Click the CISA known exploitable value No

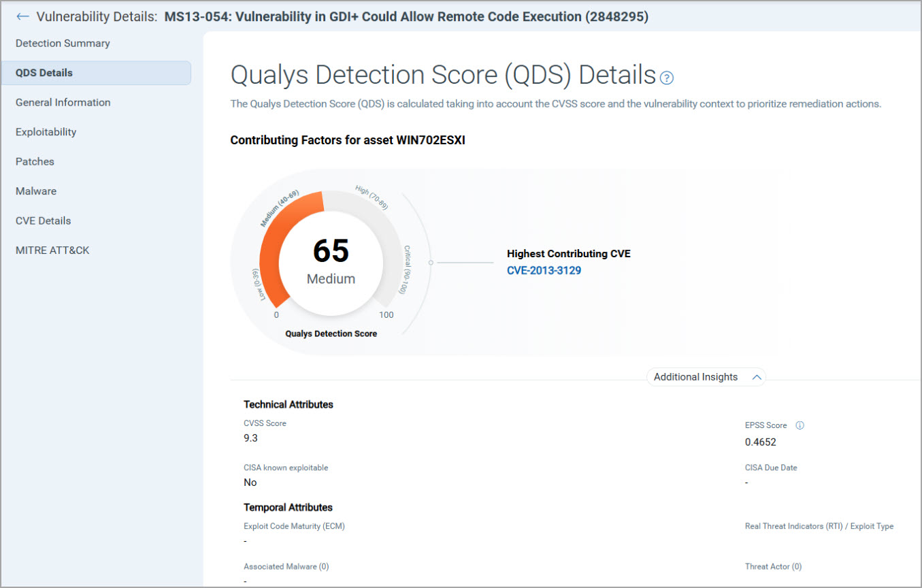(250, 483)
